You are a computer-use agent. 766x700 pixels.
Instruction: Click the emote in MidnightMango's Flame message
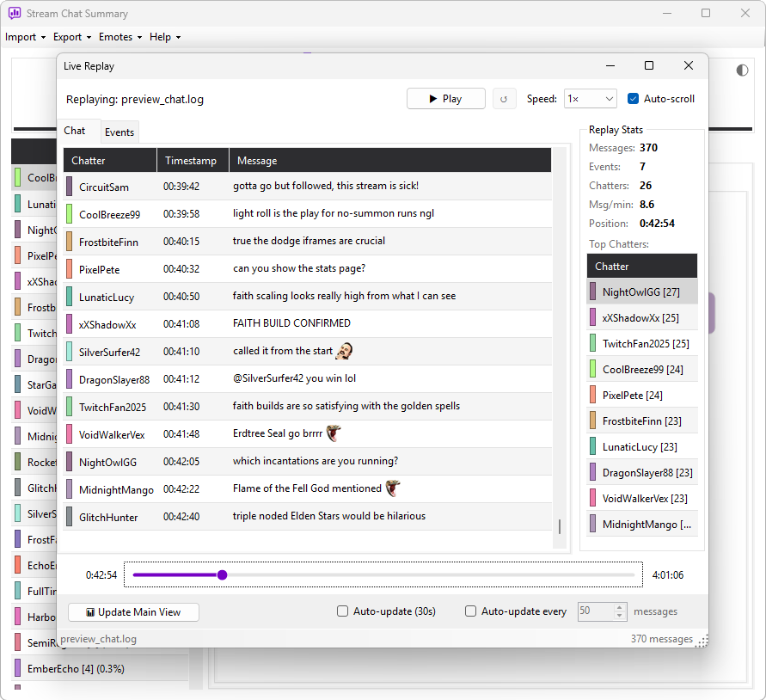393,488
